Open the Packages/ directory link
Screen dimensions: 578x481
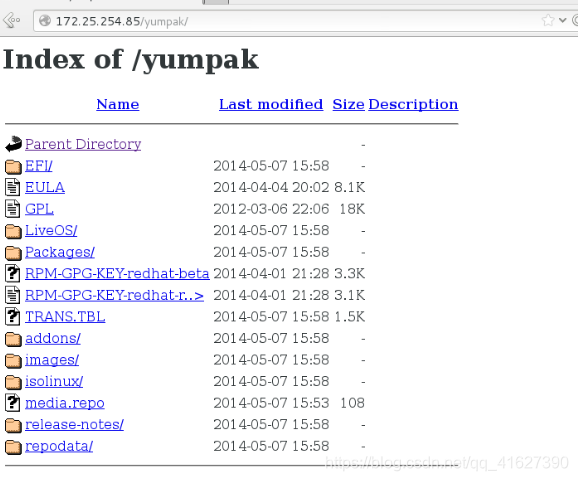(x=60, y=252)
